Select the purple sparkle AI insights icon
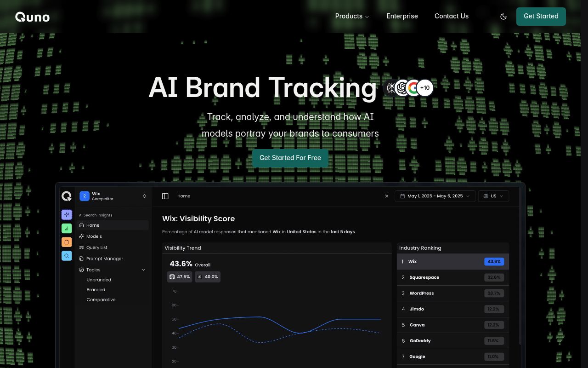This screenshot has height=368, width=588. point(67,214)
